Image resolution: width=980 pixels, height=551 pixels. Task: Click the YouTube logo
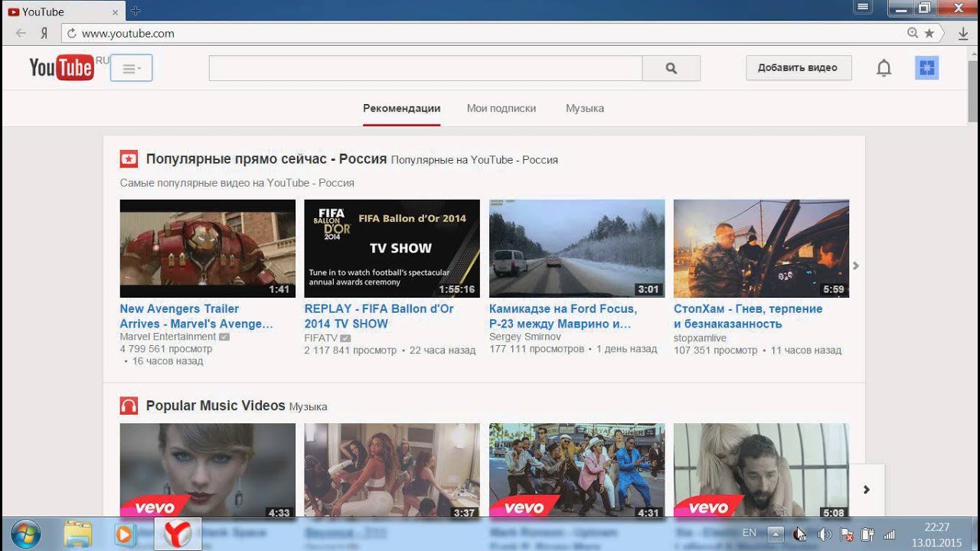61,67
